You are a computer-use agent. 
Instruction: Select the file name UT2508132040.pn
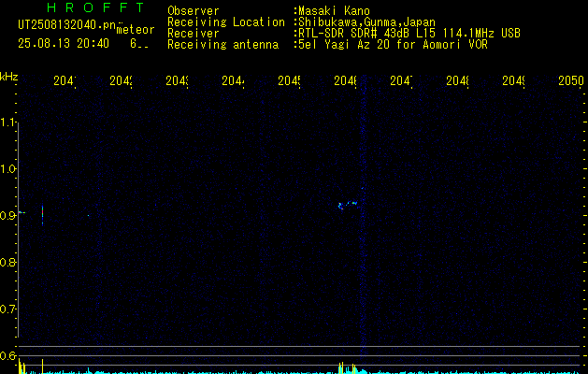point(67,25)
